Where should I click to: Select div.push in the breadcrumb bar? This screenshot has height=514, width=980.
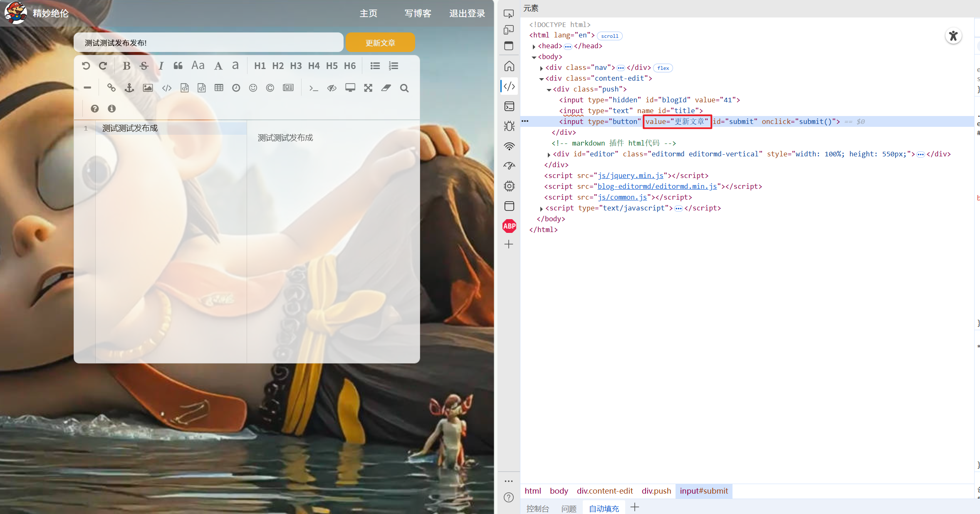[x=656, y=491]
